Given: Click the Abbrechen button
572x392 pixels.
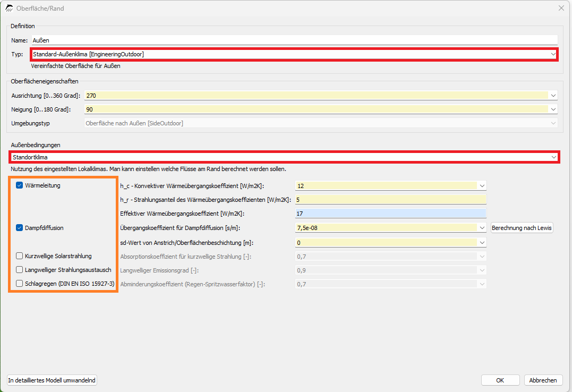Looking at the screenshot, I should 543,380.
